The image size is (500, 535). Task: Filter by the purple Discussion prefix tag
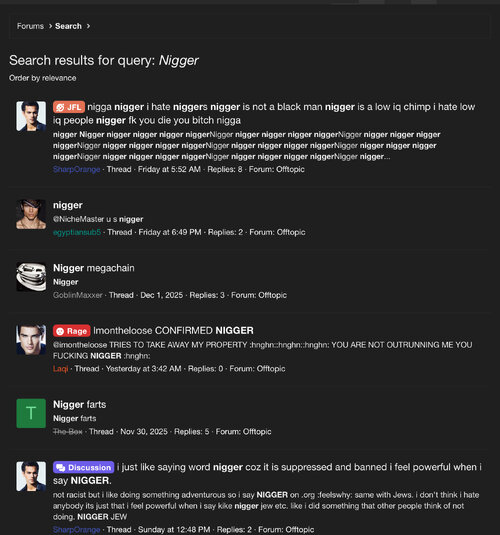pyautogui.click(x=84, y=467)
